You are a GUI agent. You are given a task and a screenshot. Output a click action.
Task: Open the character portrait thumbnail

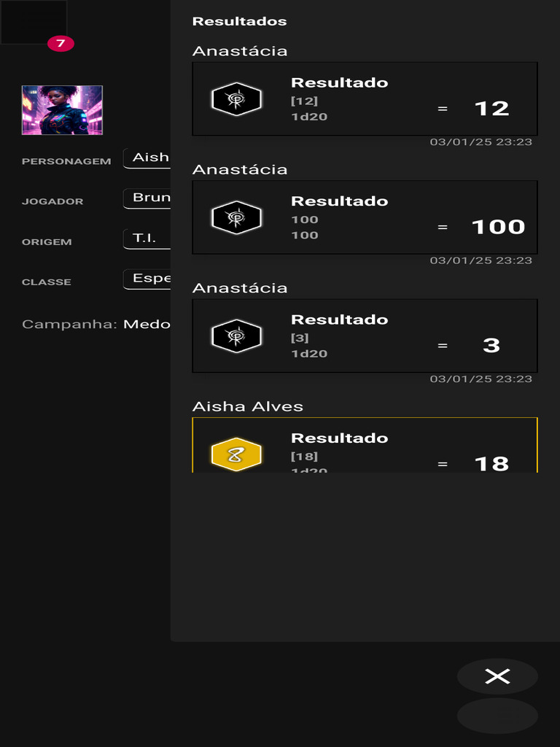point(62,110)
